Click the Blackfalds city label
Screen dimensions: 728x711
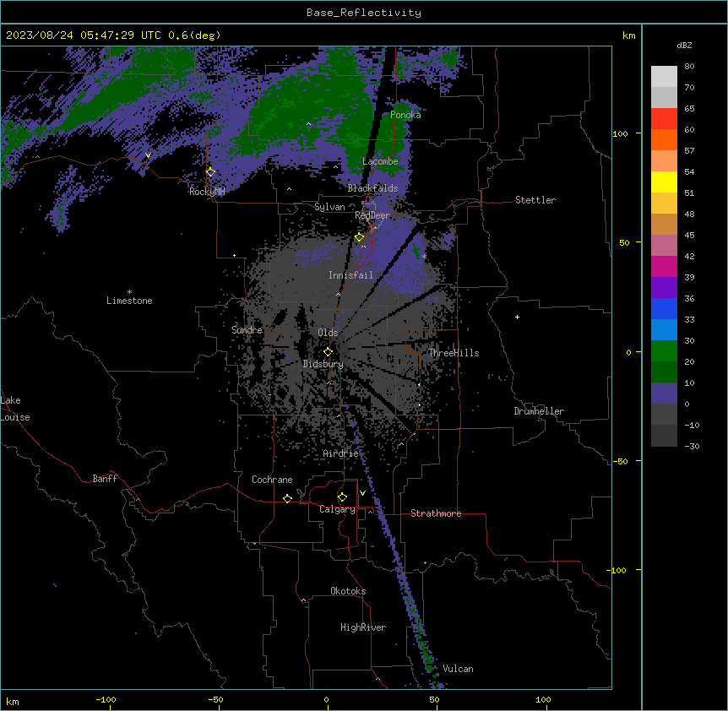point(372,188)
